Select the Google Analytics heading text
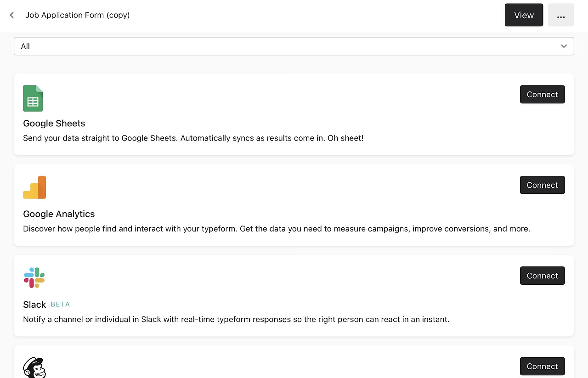588x378 pixels. 59,214
